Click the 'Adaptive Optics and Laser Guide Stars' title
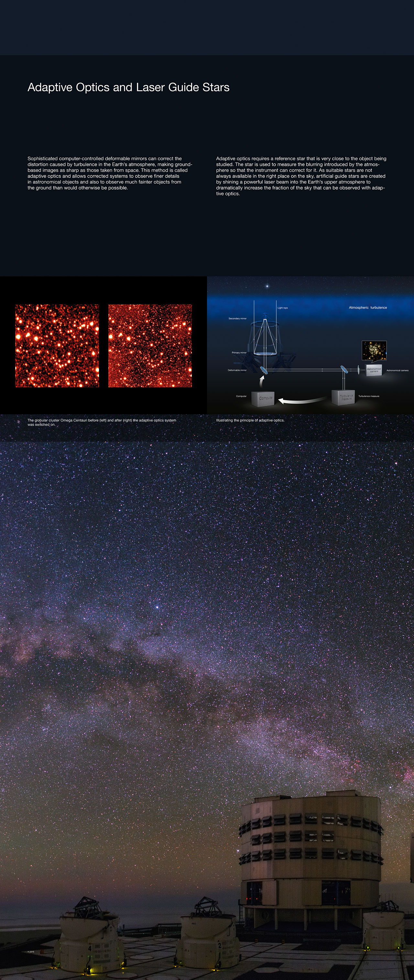The height and width of the screenshot is (980, 414). click(128, 87)
